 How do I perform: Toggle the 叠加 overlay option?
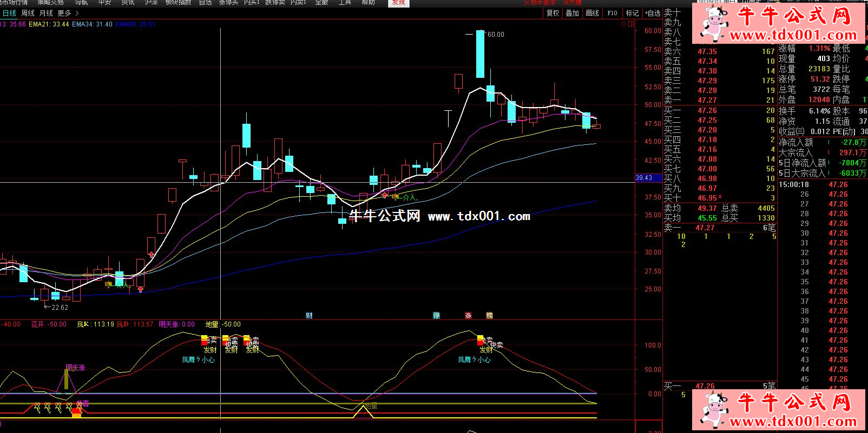572,13
